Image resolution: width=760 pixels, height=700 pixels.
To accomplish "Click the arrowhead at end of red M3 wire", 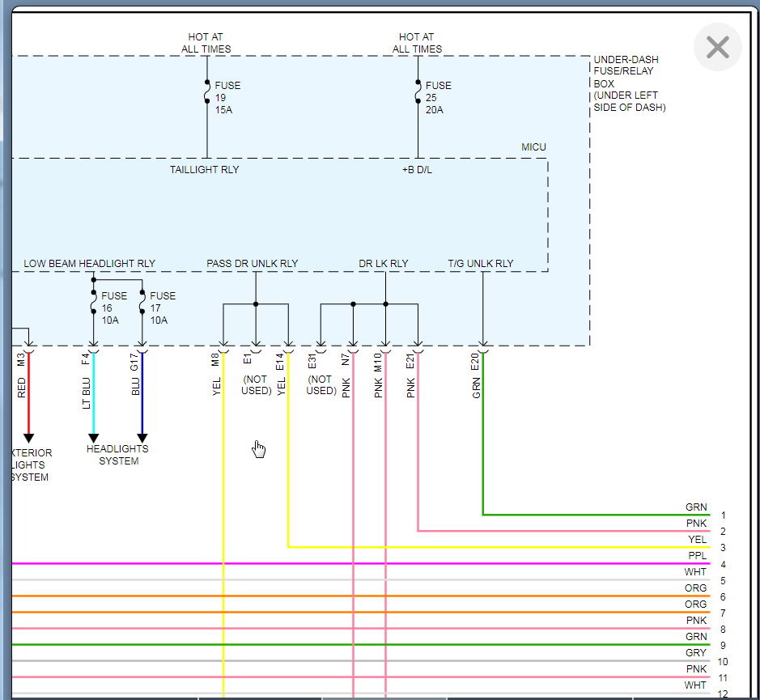I will pyautogui.click(x=29, y=438).
